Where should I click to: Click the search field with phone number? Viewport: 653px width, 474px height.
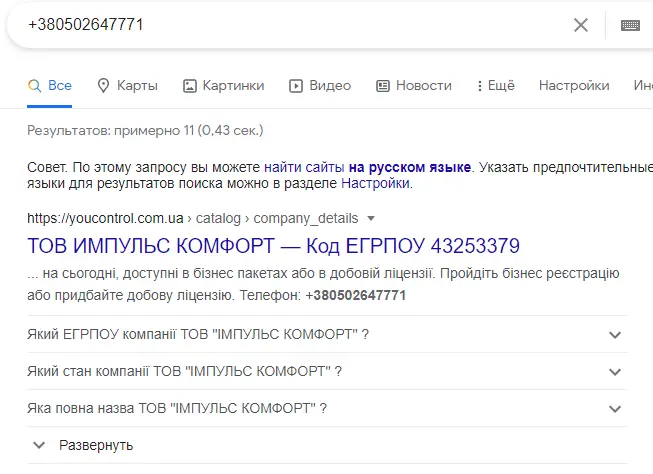coord(300,25)
